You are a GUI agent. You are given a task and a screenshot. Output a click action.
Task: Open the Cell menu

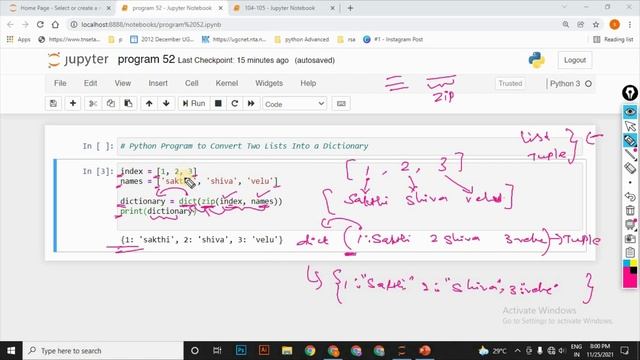coord(191,83)
